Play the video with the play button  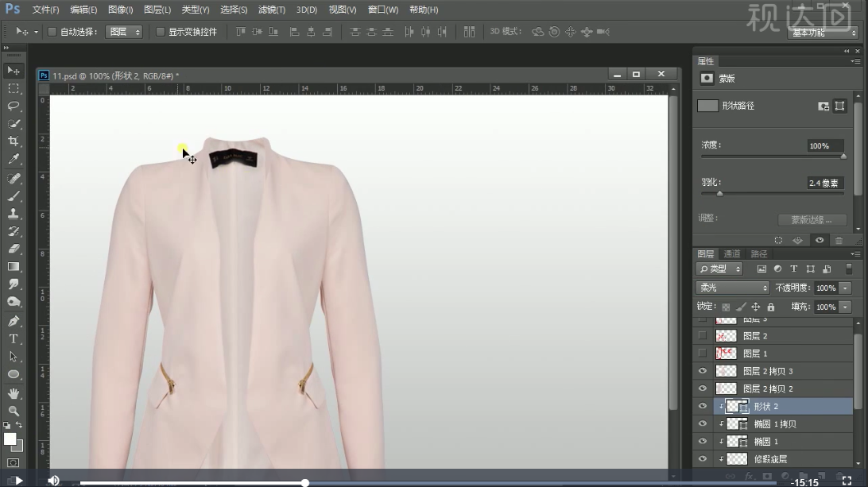pyautogui.click(x=18, y=481)
